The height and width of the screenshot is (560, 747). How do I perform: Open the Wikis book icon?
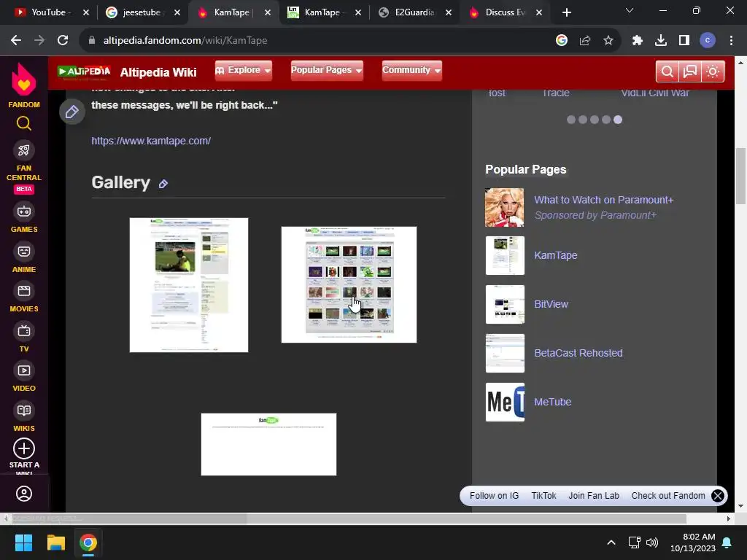pyautogui.click(x=24, y=411)
